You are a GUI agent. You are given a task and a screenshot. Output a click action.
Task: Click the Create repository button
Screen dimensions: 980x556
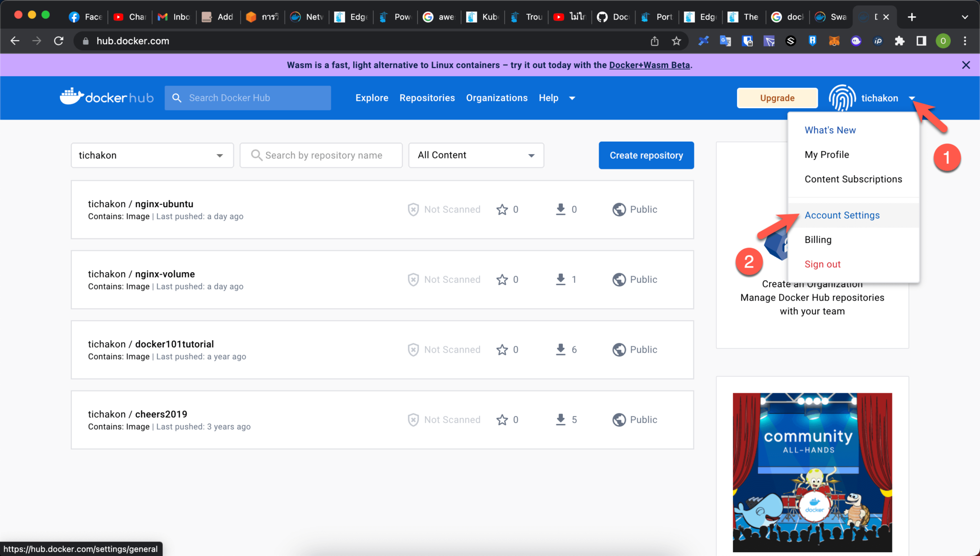click(646, 155)
